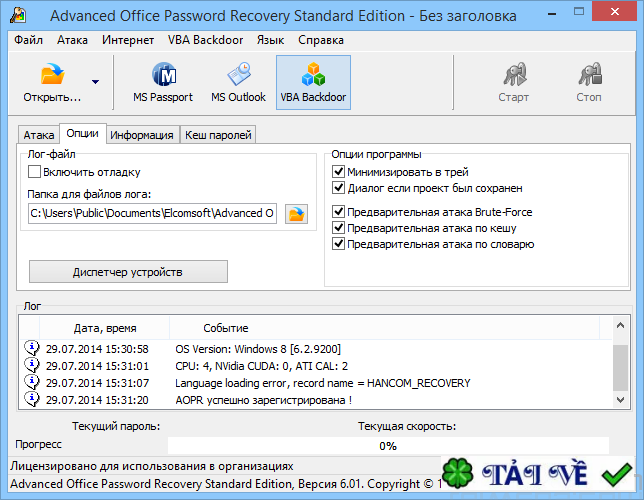
Task: Click the 'Версия 6.01' status bar text
Action: coord(330,484)
